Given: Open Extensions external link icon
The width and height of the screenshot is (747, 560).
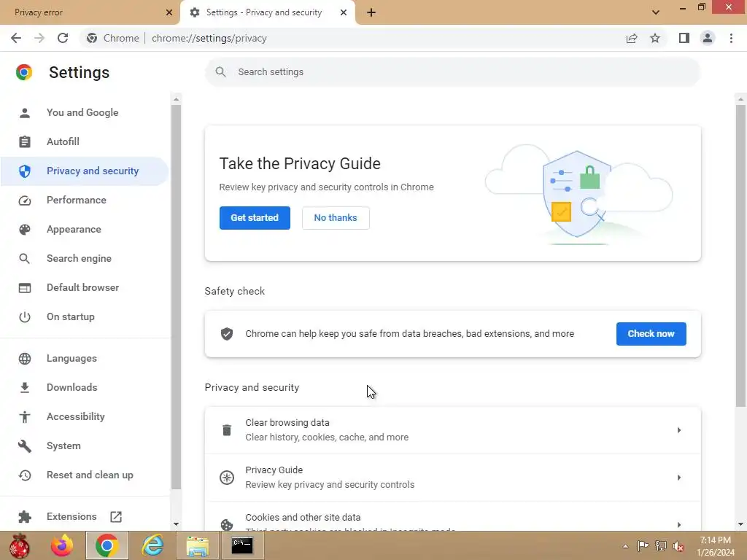Looking at the screenshot, I should tap(116, 517).
